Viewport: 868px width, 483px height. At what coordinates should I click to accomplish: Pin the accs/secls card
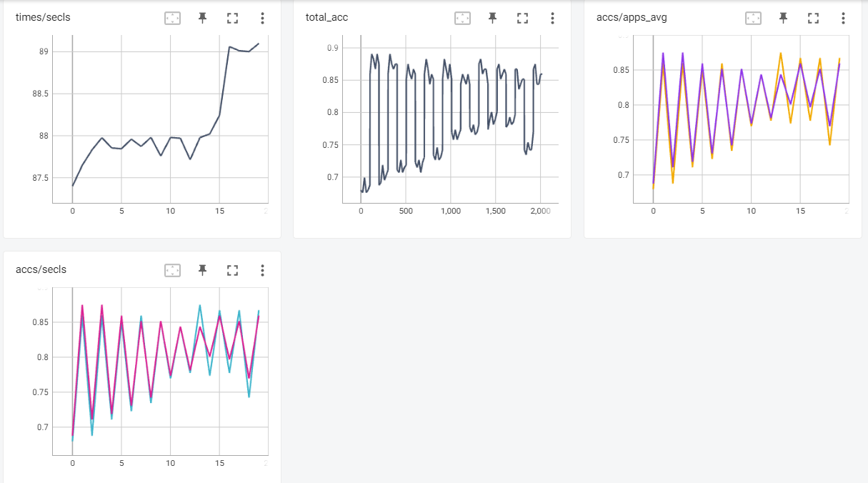[x=202, y=270]
